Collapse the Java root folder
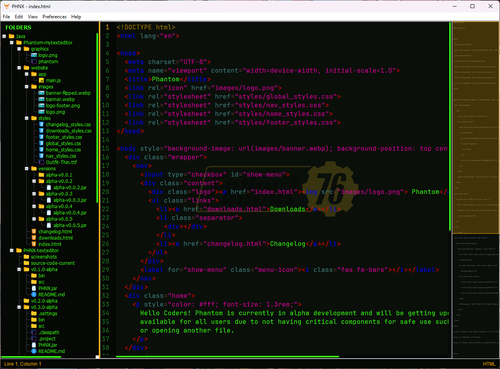This screenshot has height=369, width=500. click(x=4, y=36)
